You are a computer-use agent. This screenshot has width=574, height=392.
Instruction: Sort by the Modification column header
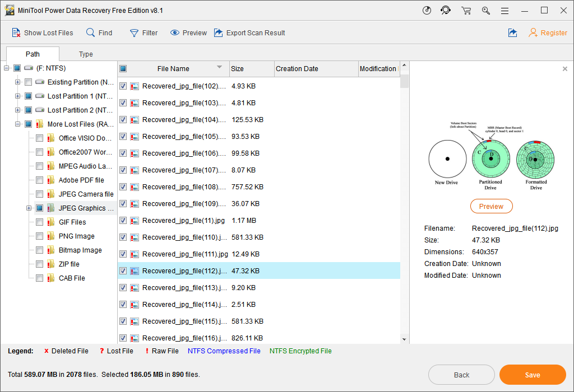(378, 69)
